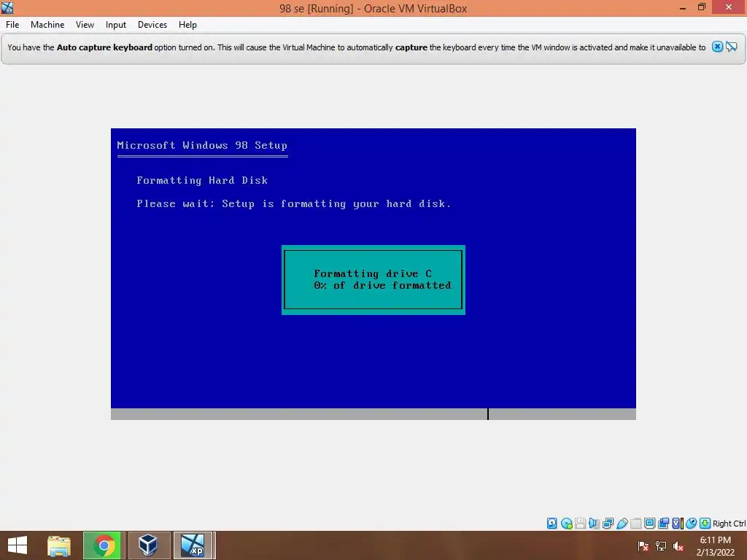This screenshot has width=747, height=560.
Task: Click the display status icon
Action: [x=649, y=524]
